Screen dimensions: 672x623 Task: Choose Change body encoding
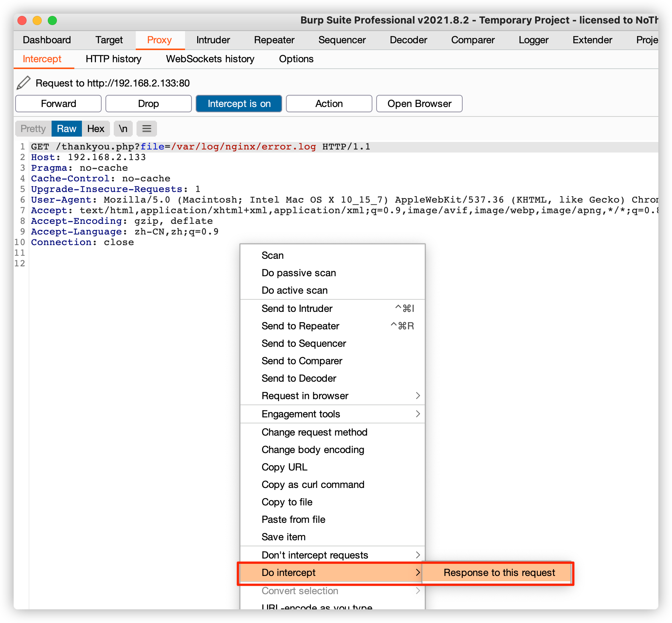[x=333, y=450]
